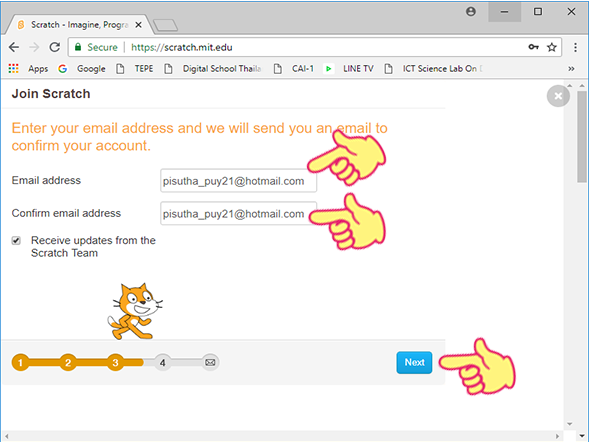Click the horizontal scroll right arrow

tap(557, 436)
